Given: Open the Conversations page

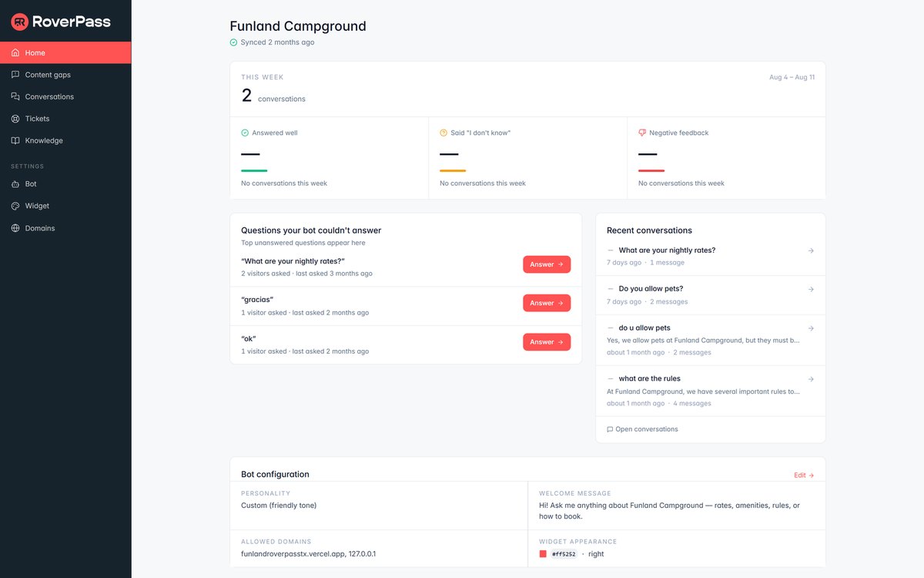Looking at the screenshot, I should 65,96.
